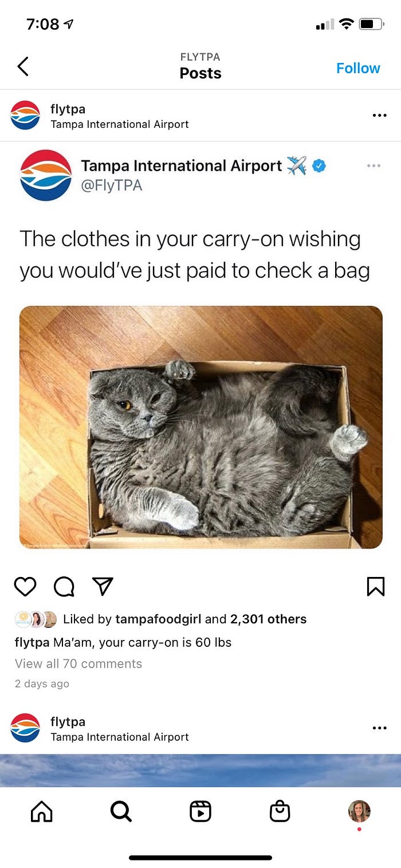Open options menu for first flytpa post
The height and width of the screenshot is (868, 401).
(x=379, y=115)
